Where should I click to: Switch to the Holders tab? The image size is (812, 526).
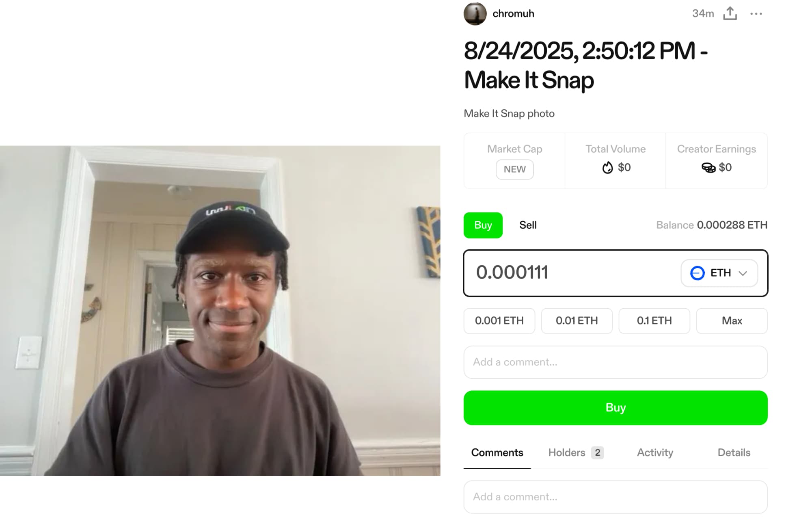pyautogui.click(x=576, y=452)
